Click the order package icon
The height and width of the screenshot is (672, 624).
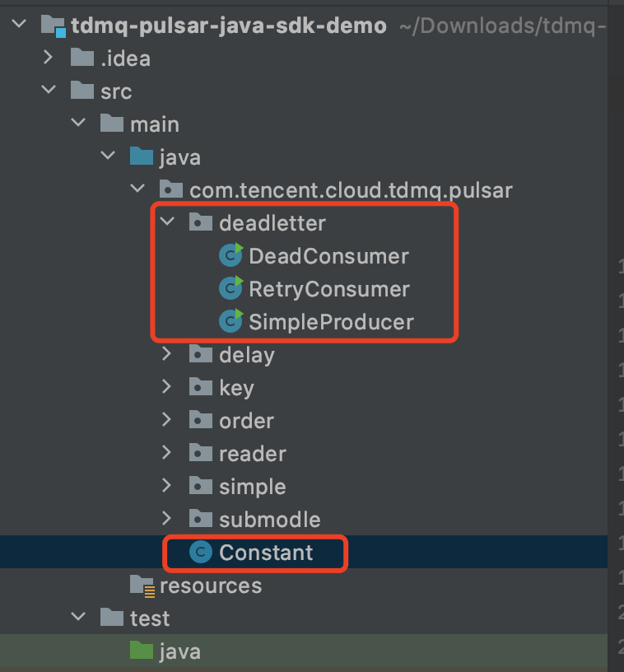click(x=200, y=420)
